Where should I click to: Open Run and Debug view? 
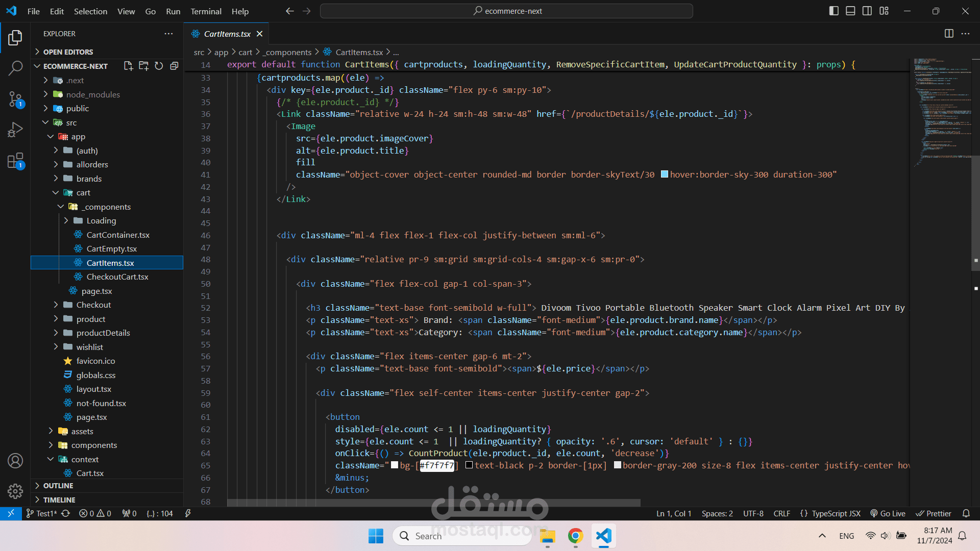pyautogui.click(x=15, y=130)
